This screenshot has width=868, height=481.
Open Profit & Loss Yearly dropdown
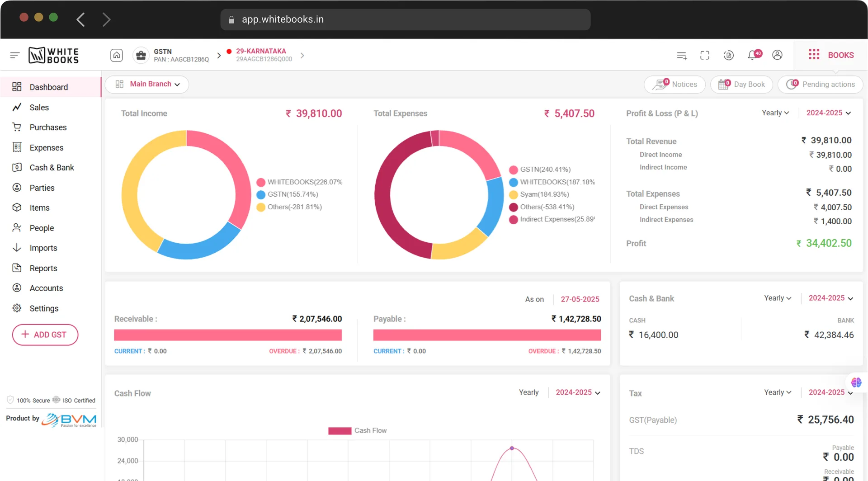[x=775, y=113]
